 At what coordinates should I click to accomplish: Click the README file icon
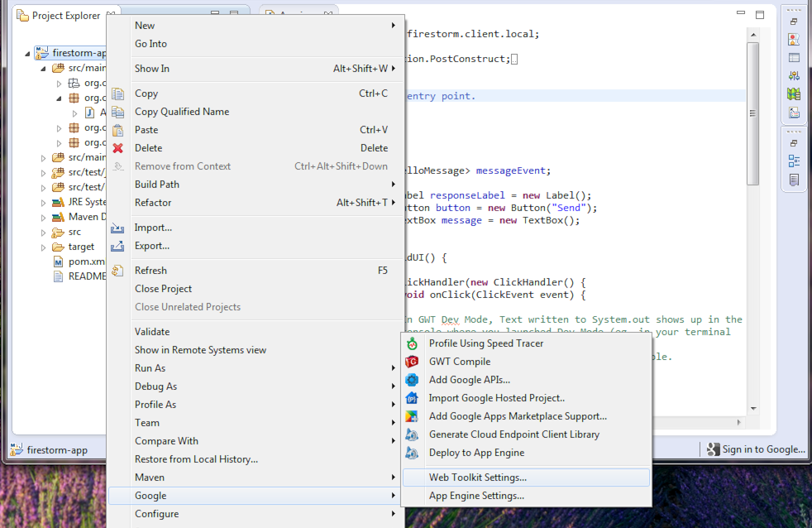coord(59,276)
